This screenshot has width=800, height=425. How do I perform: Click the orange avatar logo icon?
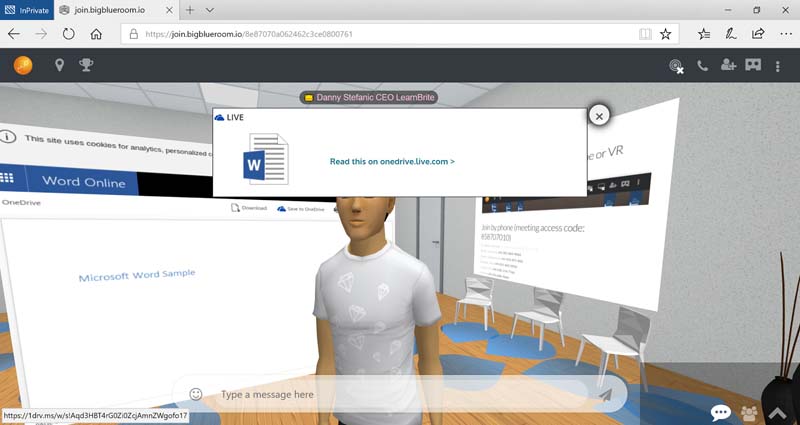click(x=23, y=65)
